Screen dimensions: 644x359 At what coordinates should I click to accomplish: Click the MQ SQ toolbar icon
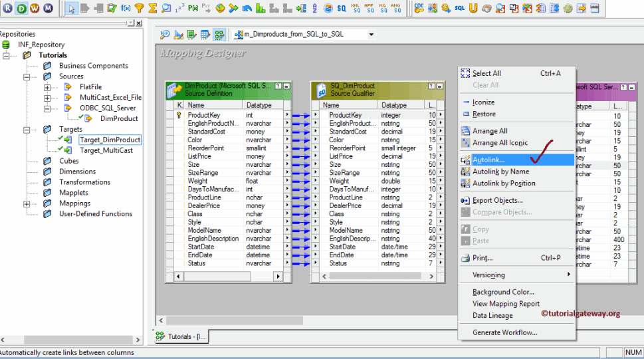[x=383, y=8]
